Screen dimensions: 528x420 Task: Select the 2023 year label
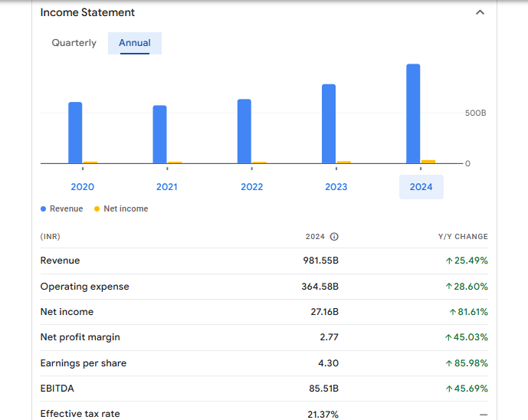coord(336,187)
